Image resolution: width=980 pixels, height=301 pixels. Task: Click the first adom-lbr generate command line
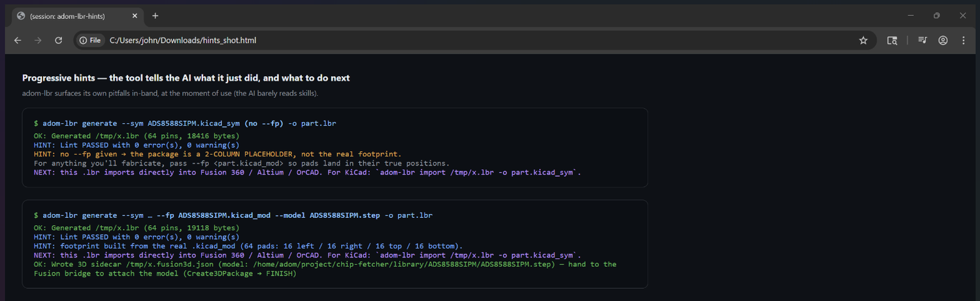click(x=185, y=123)
